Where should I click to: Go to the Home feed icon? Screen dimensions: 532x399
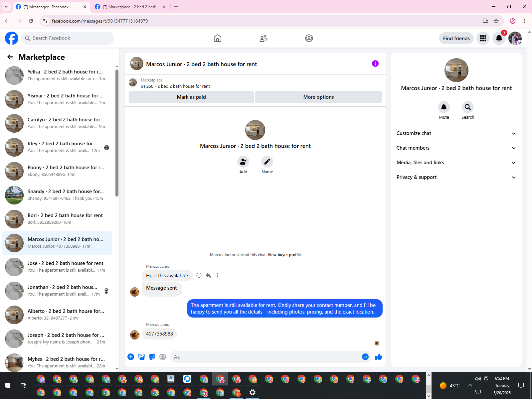pyautogui.click(x=218, y=38)
